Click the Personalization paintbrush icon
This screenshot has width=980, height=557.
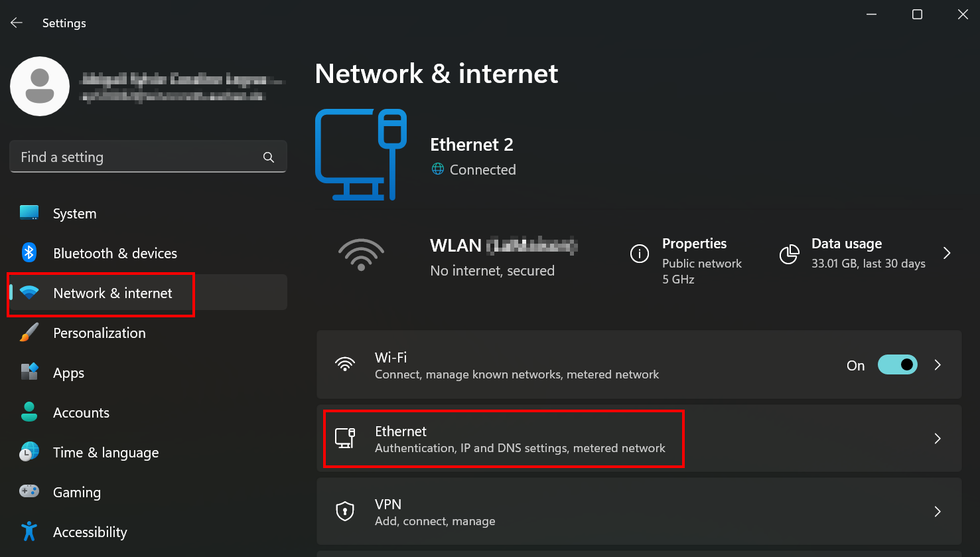click(29, 333)
